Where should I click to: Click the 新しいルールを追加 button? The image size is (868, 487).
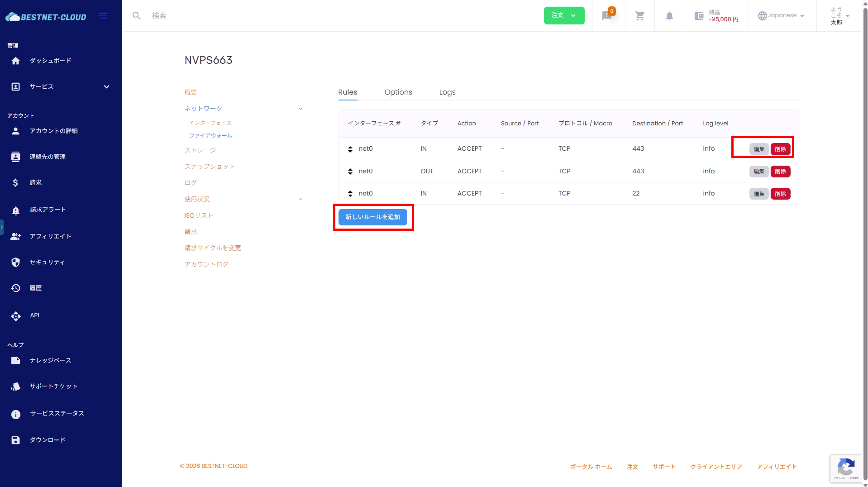click(372, 217)
